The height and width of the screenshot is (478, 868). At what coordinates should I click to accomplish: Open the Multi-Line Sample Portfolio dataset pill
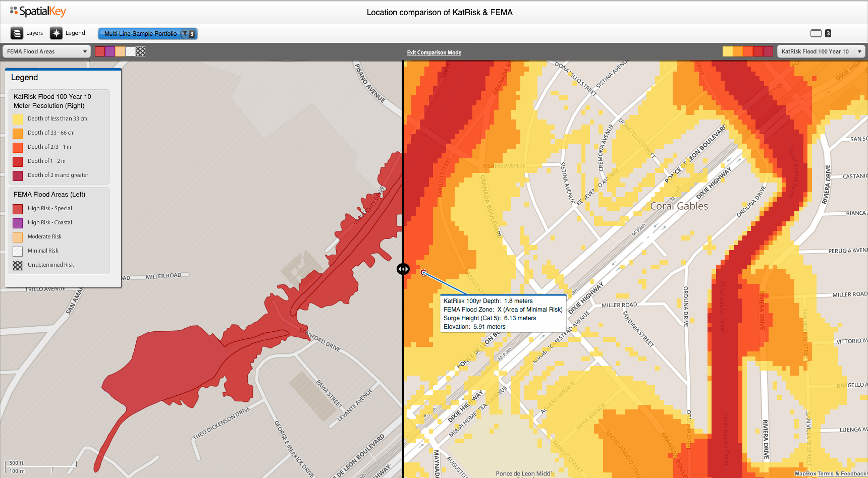click(147, 34)
